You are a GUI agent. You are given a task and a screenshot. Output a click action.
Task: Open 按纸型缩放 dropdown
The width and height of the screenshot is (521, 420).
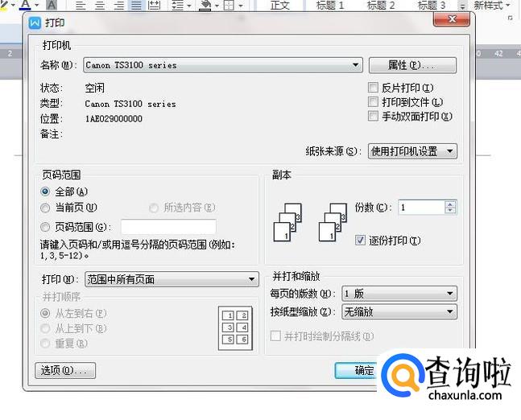point(399,311)
